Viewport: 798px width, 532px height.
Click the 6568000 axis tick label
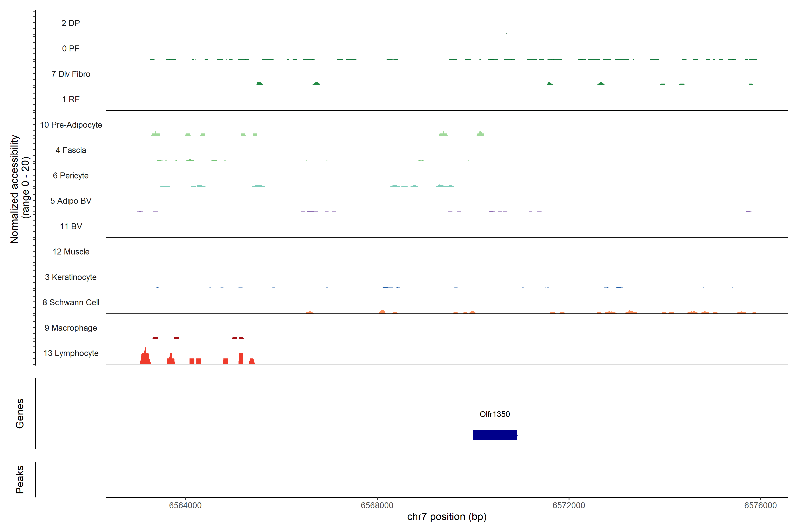tap(377, 506)
